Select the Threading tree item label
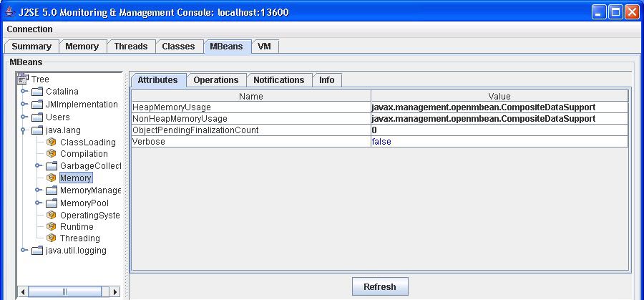 80,238
